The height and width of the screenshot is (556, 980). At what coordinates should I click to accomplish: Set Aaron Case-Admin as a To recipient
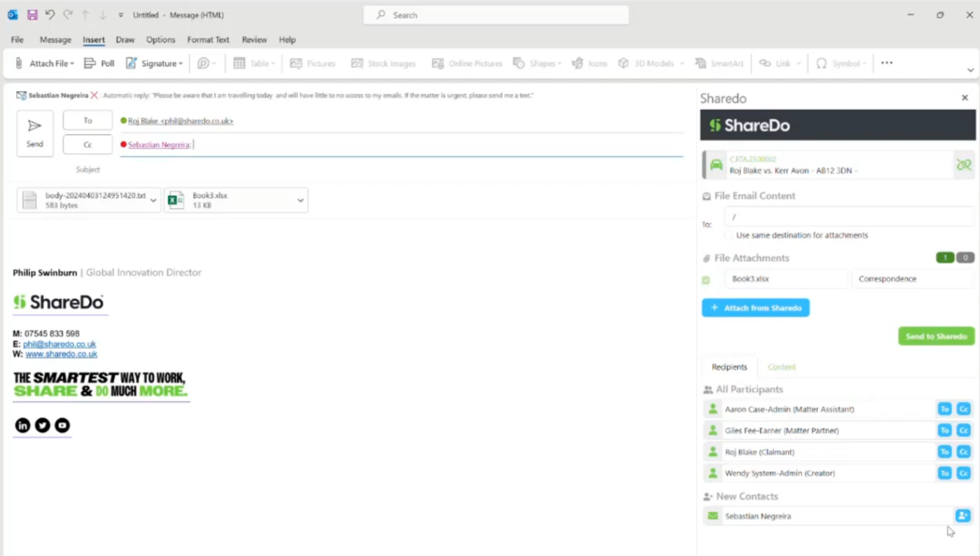point(944,409)
